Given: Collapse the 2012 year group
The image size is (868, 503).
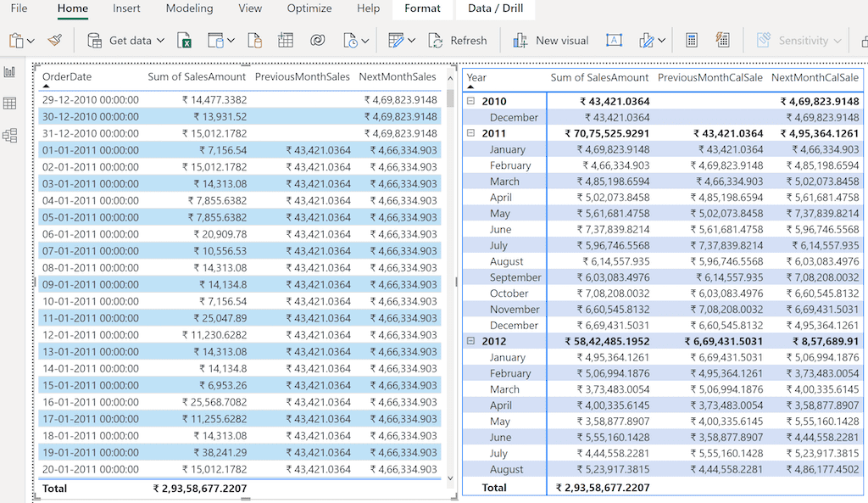Looking at the screenshot, I should [x=472, y=341].
